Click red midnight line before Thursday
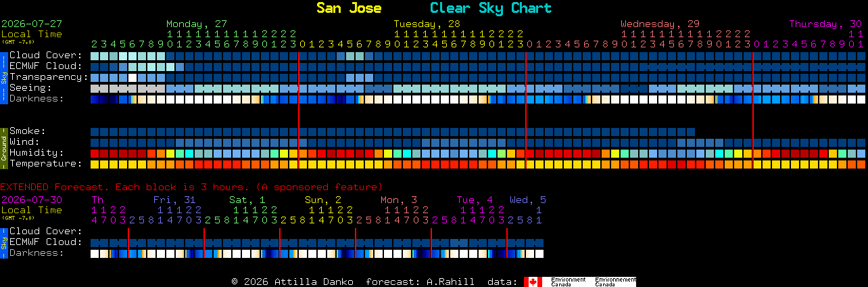 click(753, 110)
